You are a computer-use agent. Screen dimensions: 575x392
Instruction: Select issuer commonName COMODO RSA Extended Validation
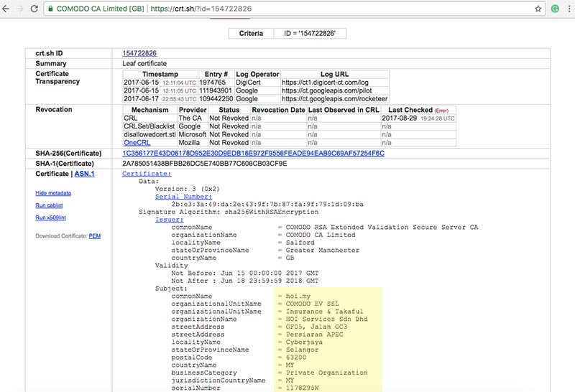point(382,227)
